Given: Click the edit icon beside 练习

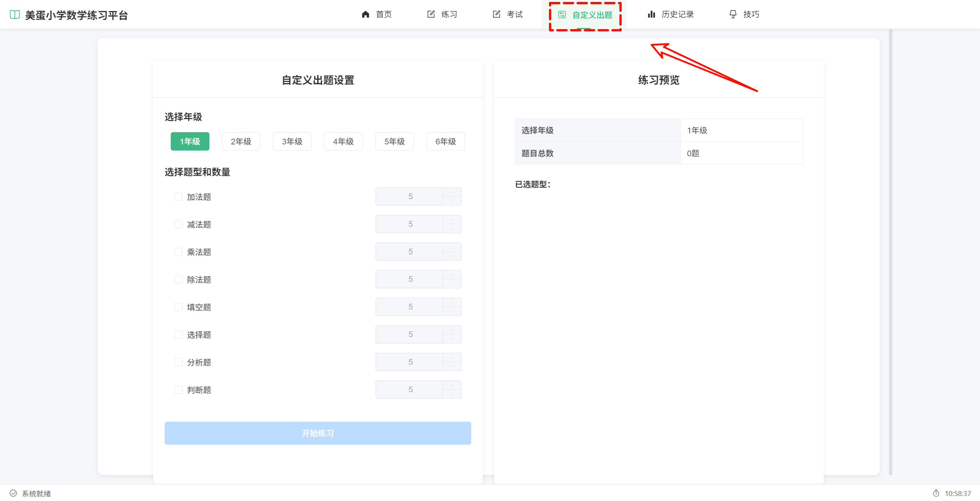Looking at the screenshot, I should (x=431, y=15).
